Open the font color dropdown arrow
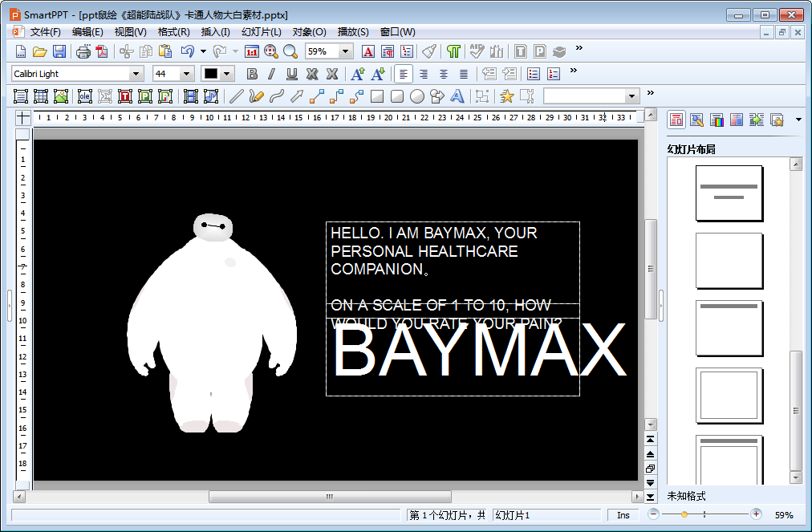This screenshot has height=532, width=812. pyautogui.click(x=226, y=74)
